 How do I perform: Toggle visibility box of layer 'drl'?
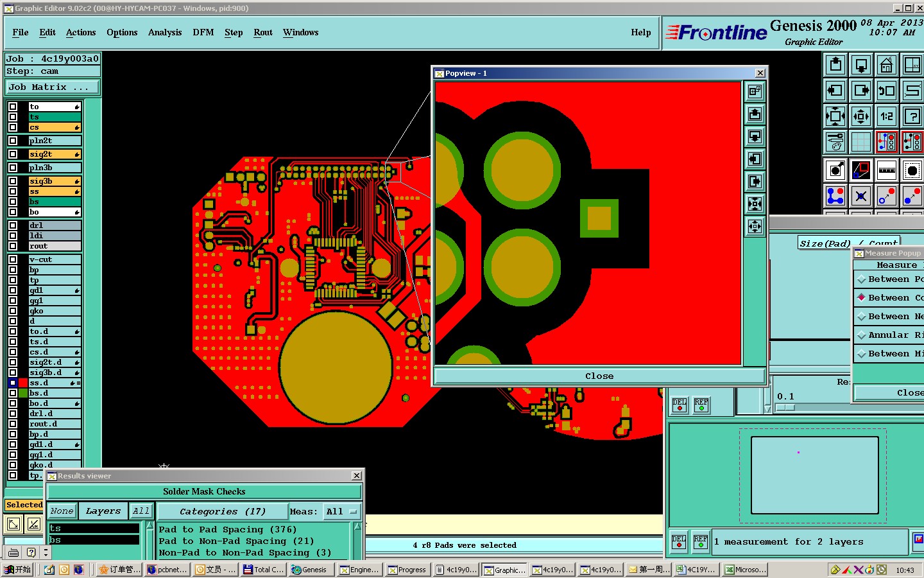[13, 225]
